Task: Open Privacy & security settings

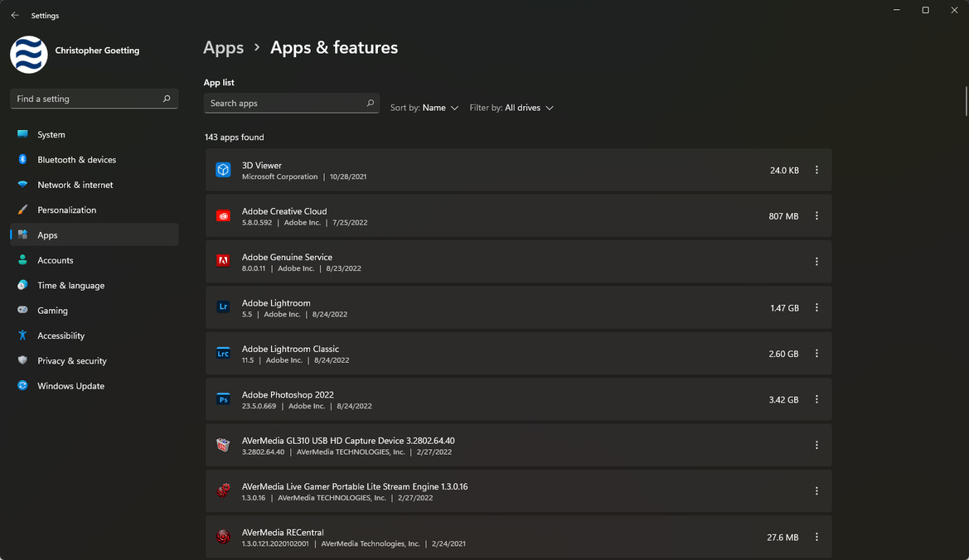Action: click(94, 361)
